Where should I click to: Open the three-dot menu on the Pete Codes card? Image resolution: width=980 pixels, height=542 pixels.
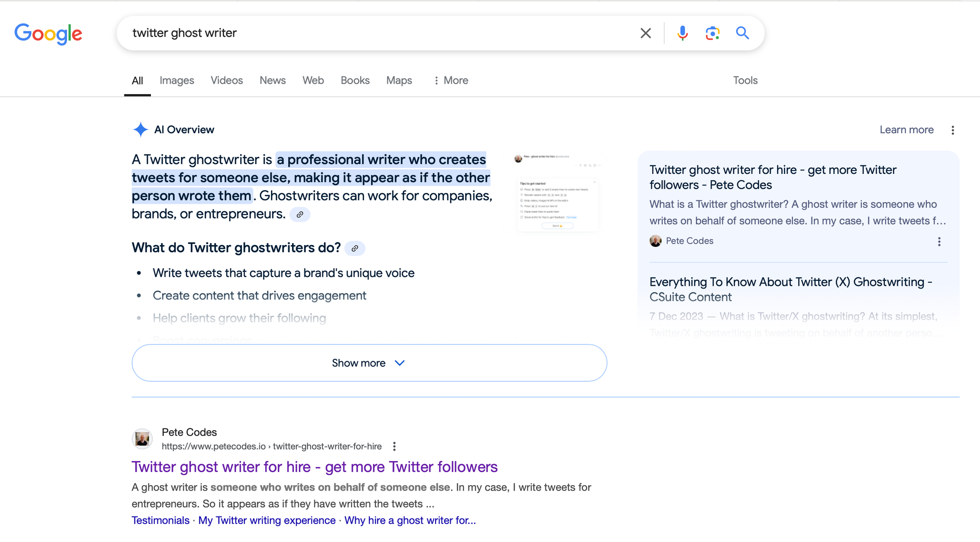[939, 241]
